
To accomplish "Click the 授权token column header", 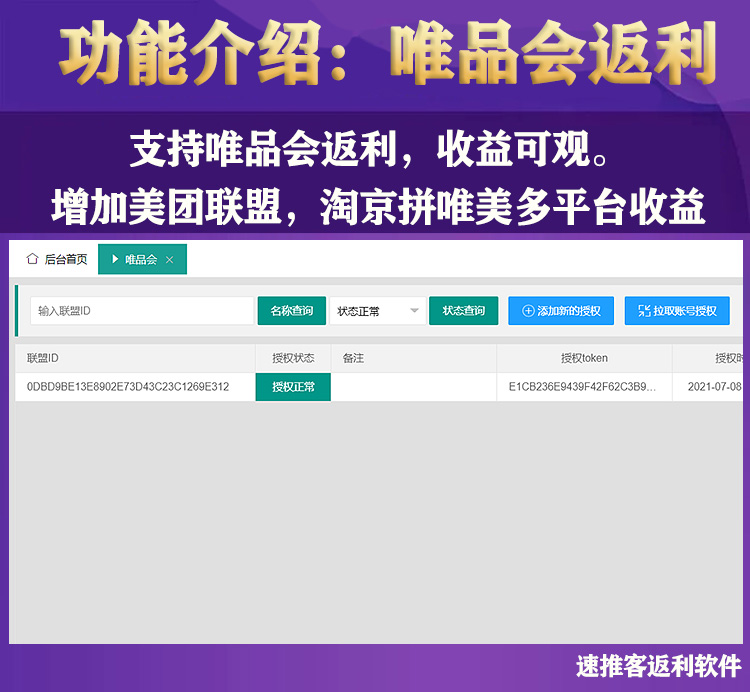I will point(585,358).
